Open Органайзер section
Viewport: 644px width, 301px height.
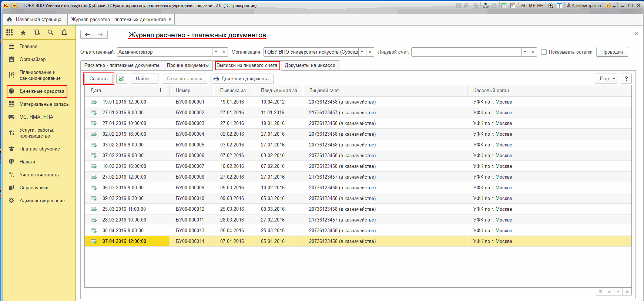tap(33, 59)
